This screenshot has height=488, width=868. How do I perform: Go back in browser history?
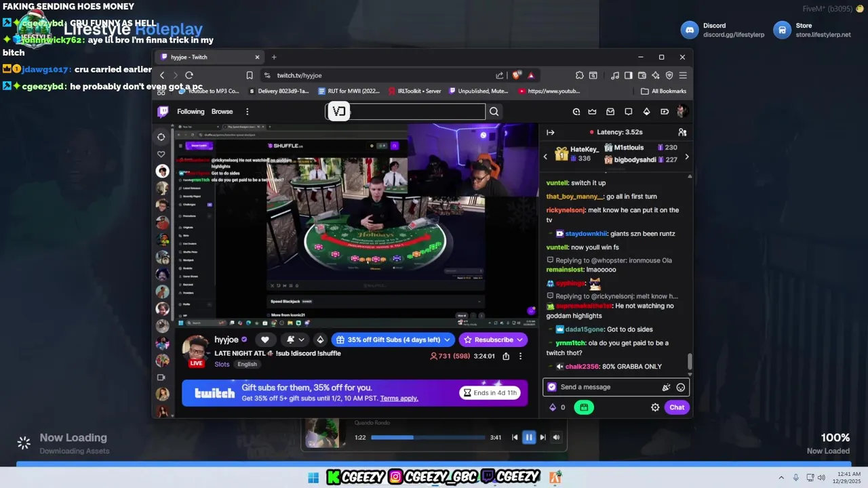point(162,75)
